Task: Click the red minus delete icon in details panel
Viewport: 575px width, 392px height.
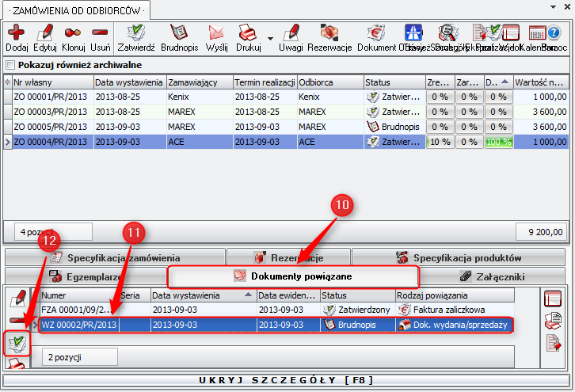Action: click(17, 321)
